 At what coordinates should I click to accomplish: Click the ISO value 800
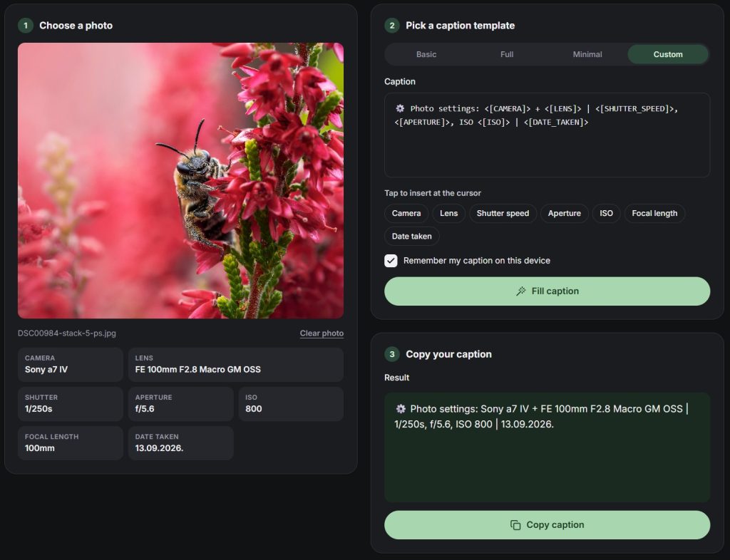tap(253, 409)
